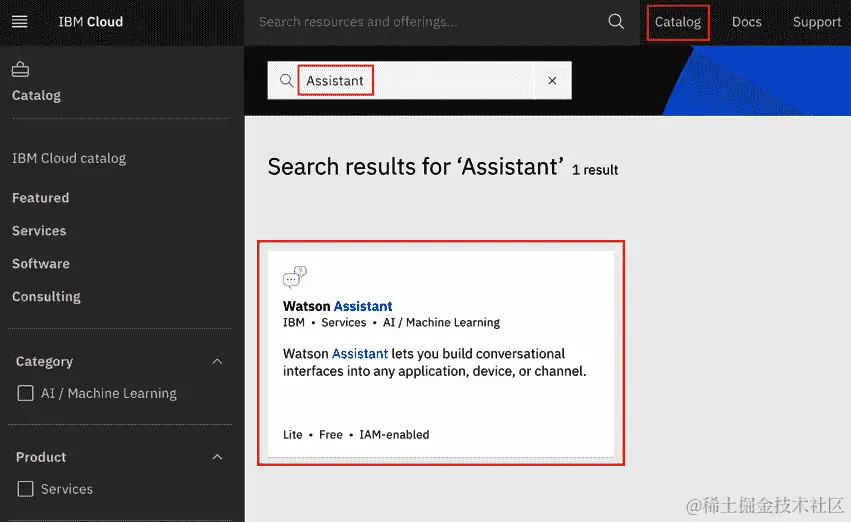
Task: Tick the AI / Machine Learning checkbox
Action: pos(26,393)
